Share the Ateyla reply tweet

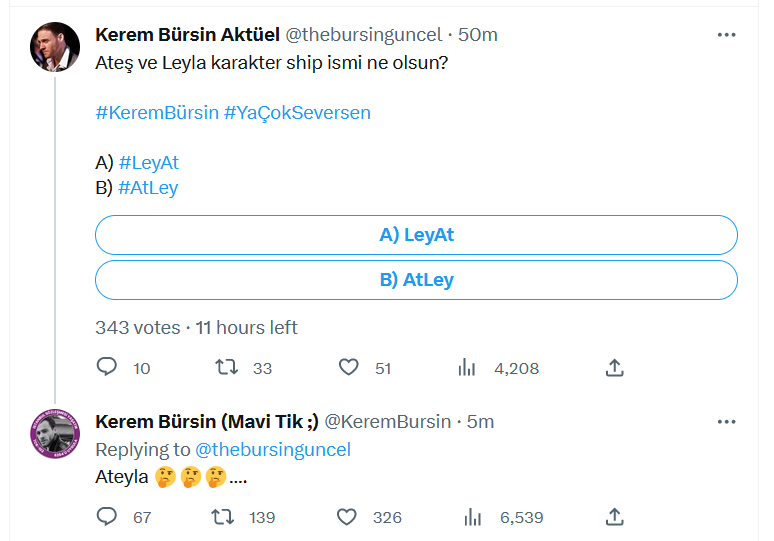[615, 517]
